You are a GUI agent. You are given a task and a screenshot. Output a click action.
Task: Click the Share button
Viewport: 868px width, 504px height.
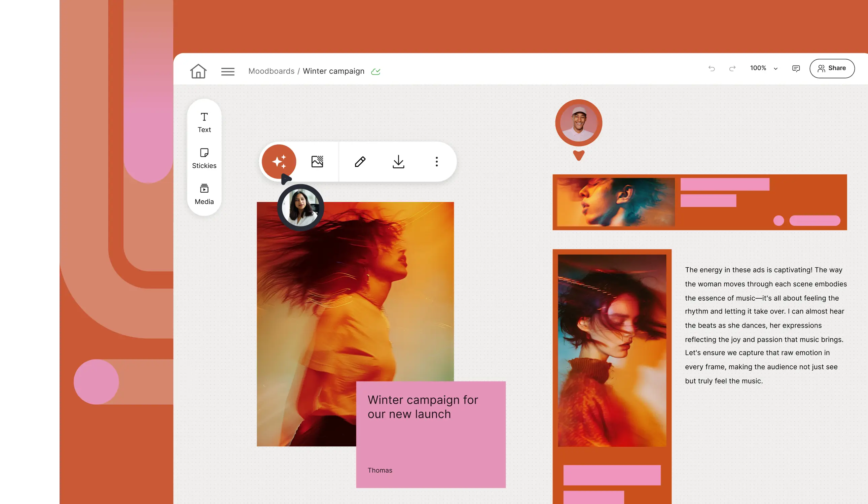click(831, 68)
